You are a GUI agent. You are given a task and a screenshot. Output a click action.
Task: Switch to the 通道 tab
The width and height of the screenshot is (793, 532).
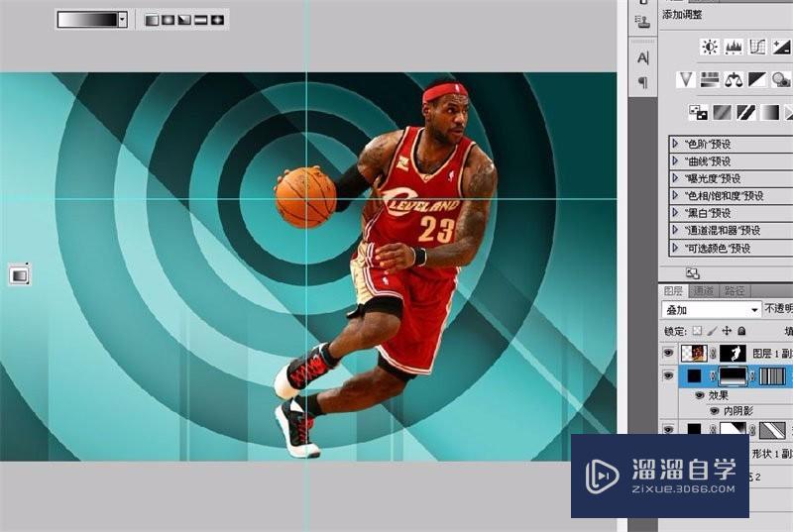point(704,291)
